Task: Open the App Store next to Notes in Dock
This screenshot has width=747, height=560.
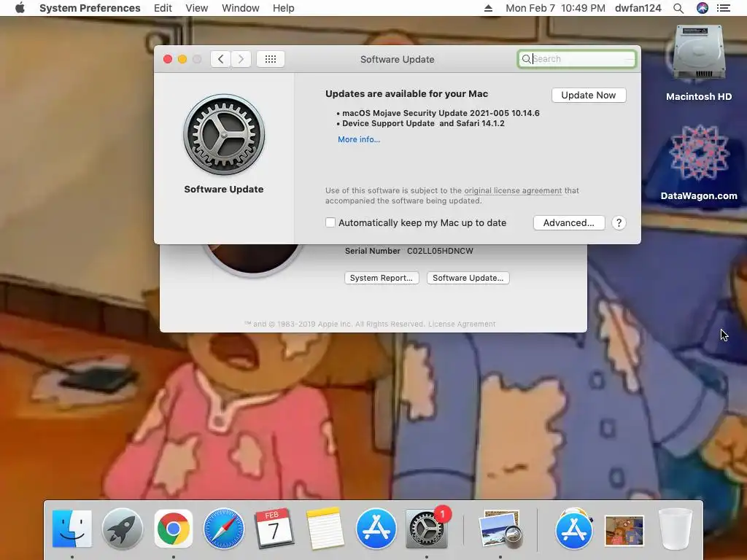Action: 376,529
